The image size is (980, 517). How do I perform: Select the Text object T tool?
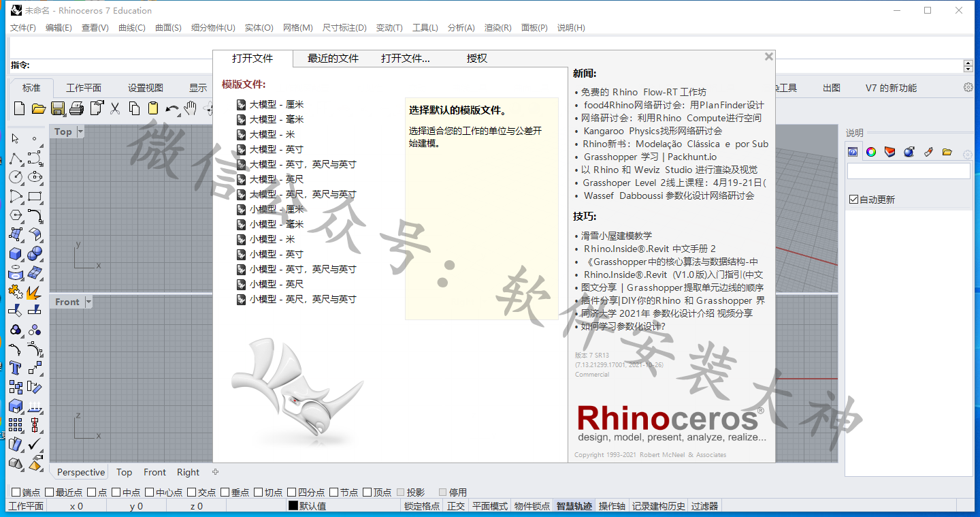tap(16, 369)
